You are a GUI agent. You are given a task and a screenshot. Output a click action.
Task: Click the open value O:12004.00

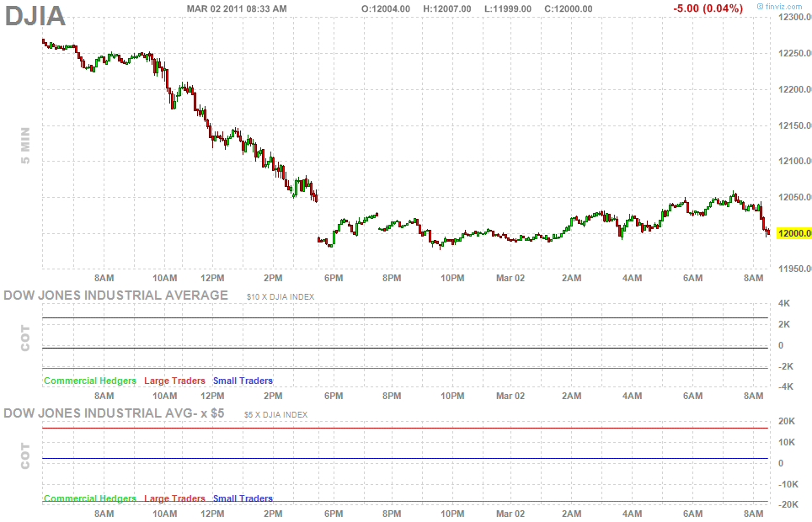386,8
